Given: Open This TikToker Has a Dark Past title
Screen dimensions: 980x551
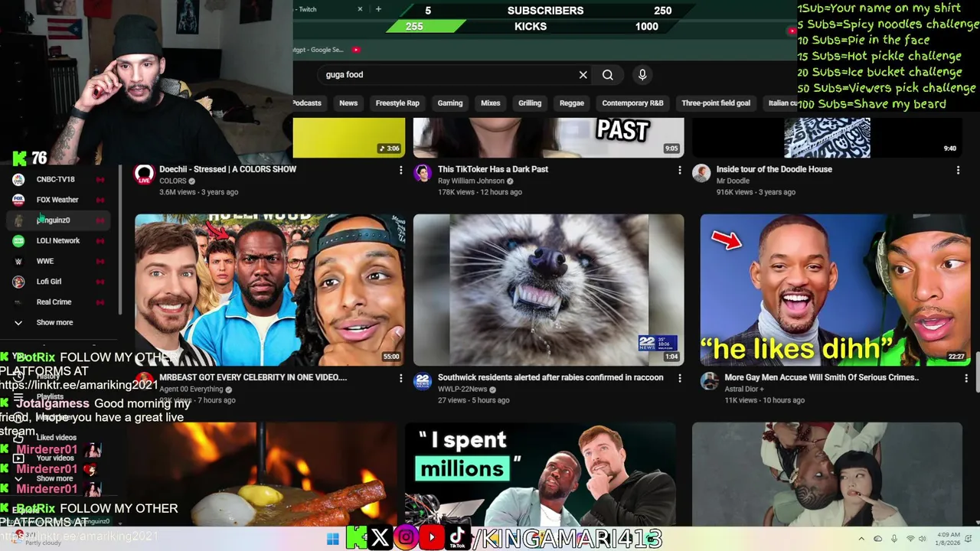Looking at the screenshot, I should 493,169.
